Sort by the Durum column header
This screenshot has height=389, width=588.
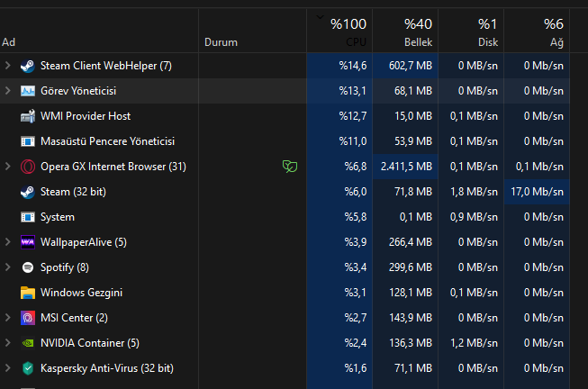click(252, 31)
